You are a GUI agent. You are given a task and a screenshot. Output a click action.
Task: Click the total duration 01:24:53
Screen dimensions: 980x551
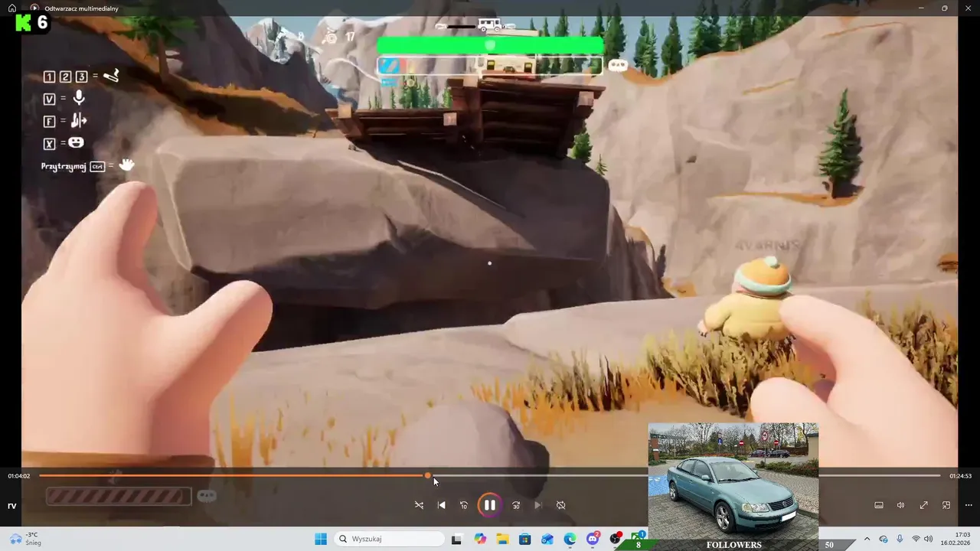(960, 476)
